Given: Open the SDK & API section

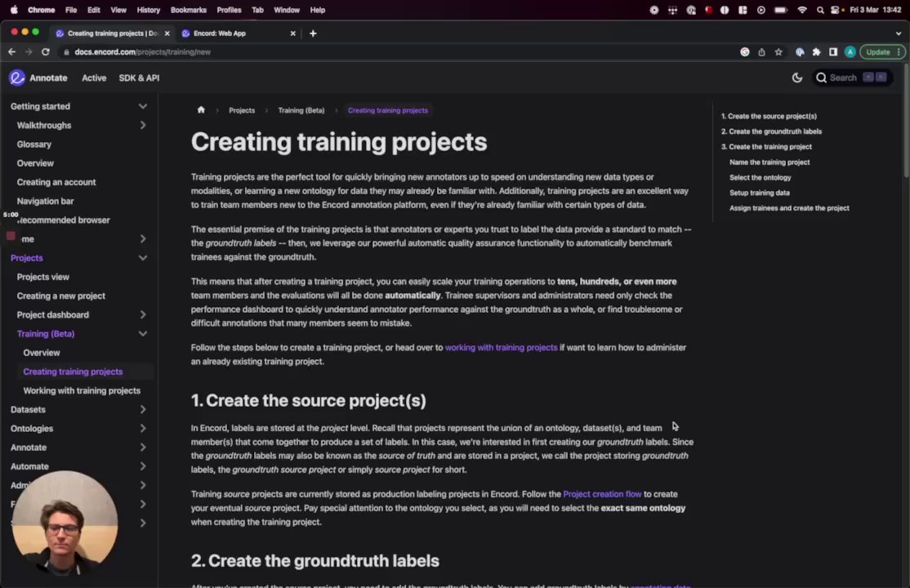Looking at the screenshot, I should pos(139,78).
